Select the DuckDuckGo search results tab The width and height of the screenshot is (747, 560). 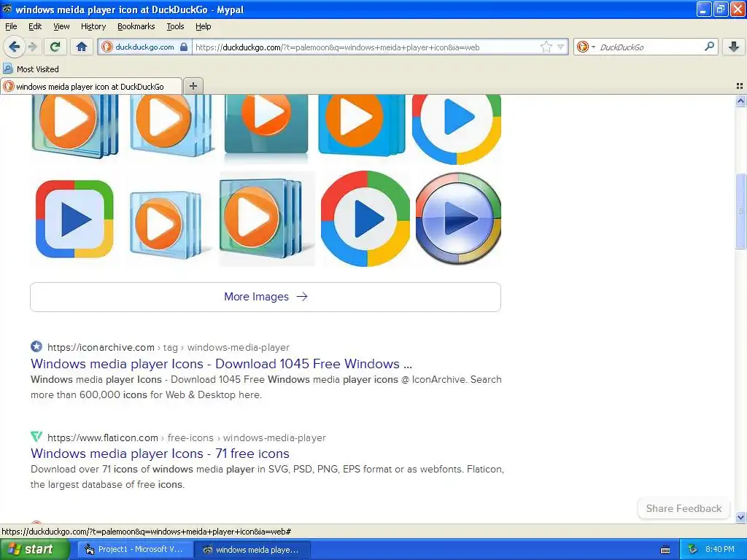[90, 86]
